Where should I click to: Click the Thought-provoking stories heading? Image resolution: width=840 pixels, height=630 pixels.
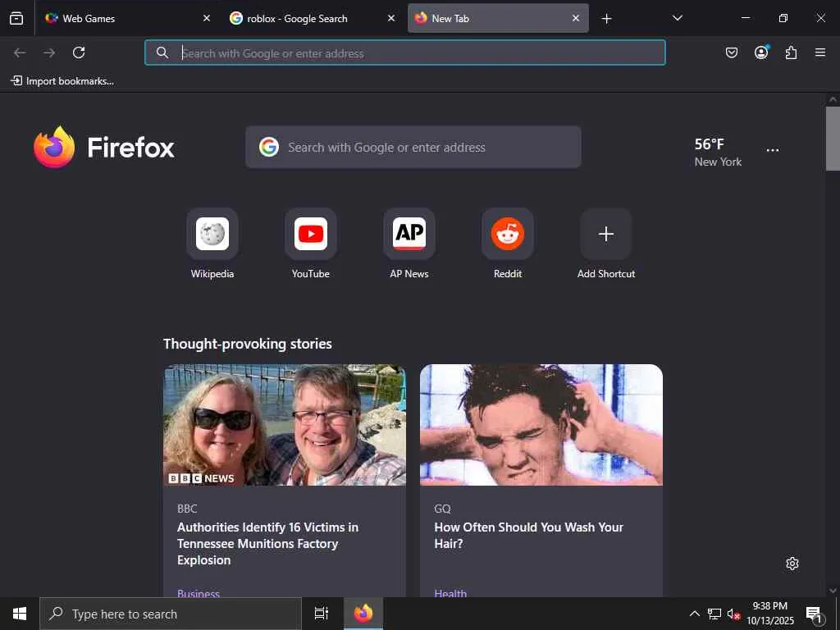pos(248,344)
